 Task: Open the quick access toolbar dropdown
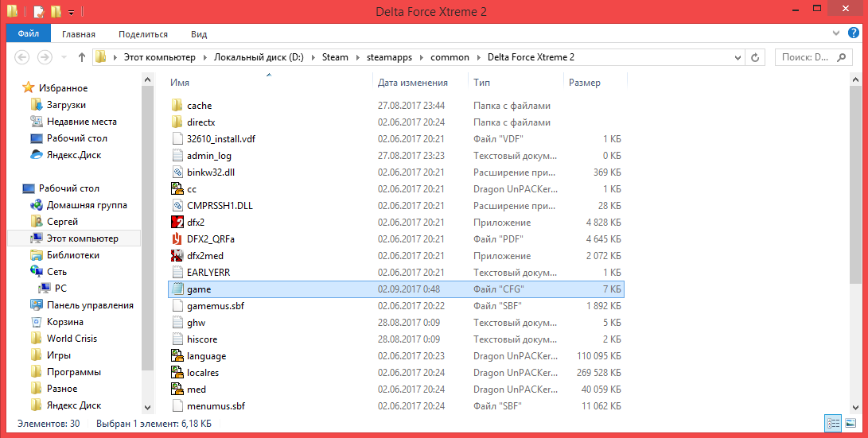71,12
